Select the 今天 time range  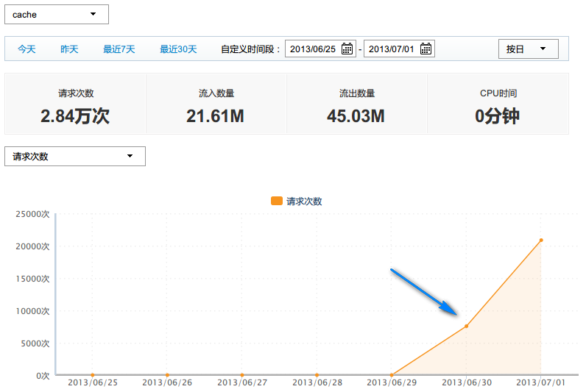[x=27, y=49]
